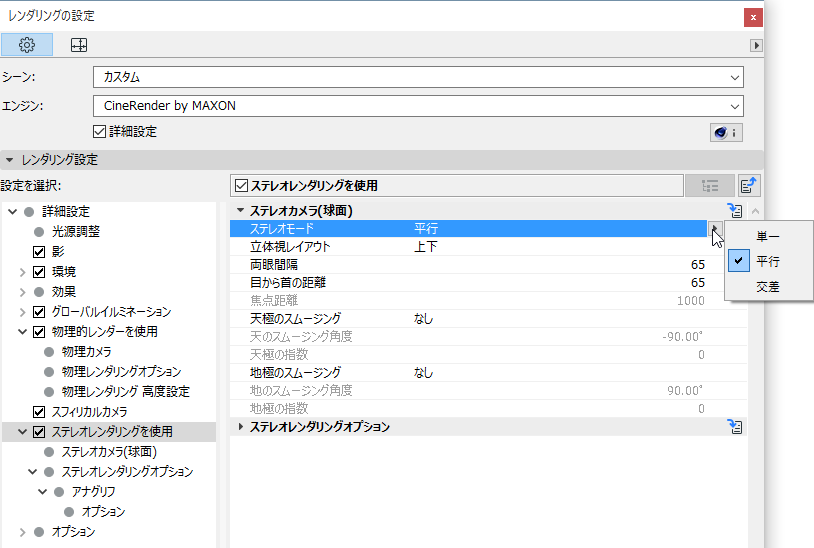Select 交差 in the stereo mode menu
This screenshot has height=548, width=814.
click(769, 286)
